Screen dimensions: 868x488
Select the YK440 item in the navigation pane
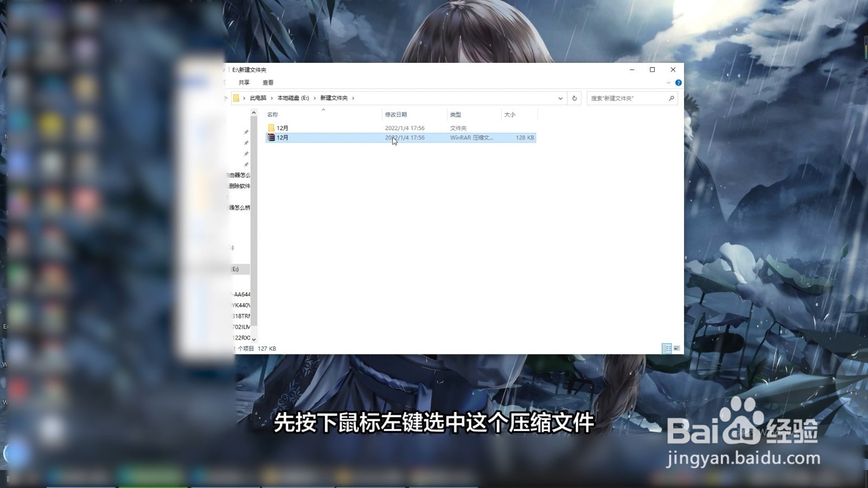click(241, 305)
